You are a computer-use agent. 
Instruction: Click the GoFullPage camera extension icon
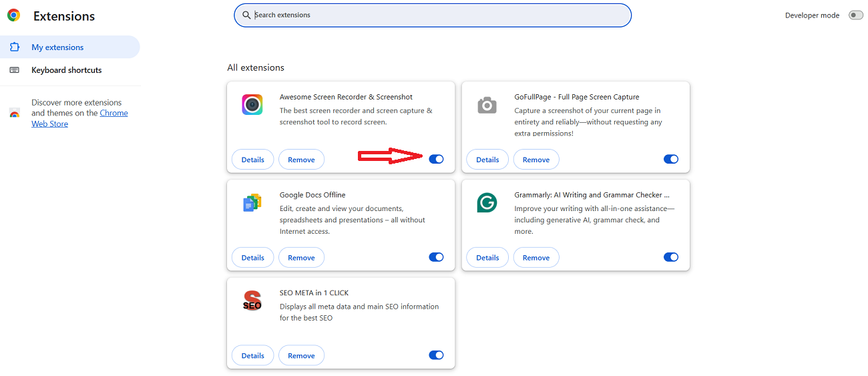point(487,105)
